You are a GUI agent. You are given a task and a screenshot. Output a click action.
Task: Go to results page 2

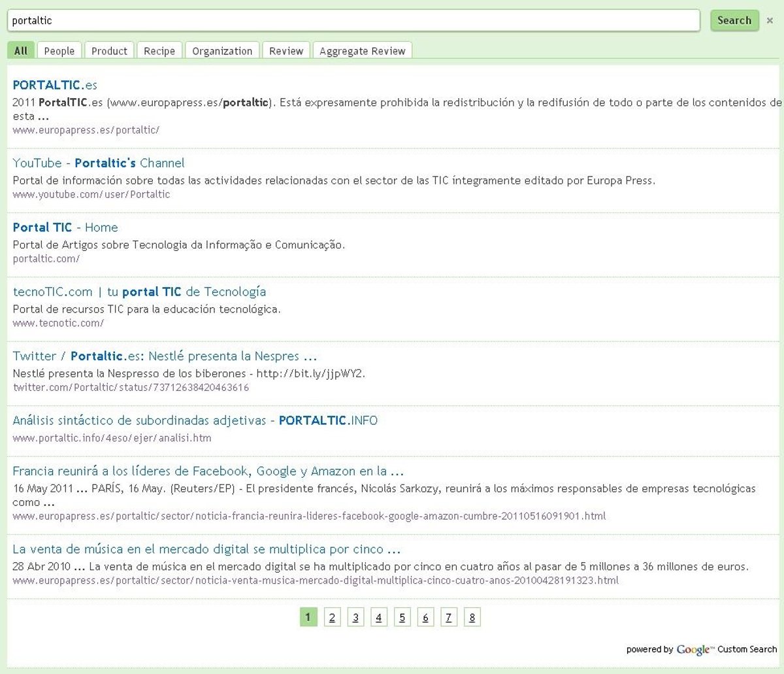click(x=332, y=618)
